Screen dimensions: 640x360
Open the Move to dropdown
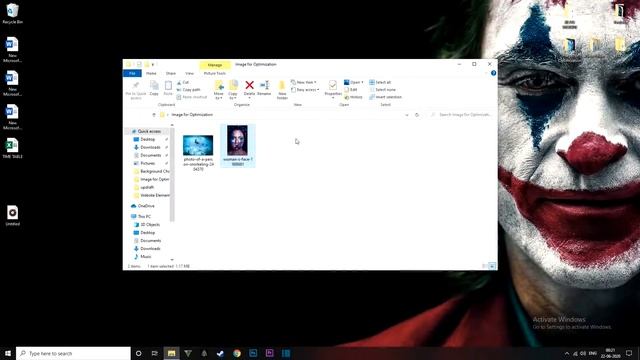[219, 90]
